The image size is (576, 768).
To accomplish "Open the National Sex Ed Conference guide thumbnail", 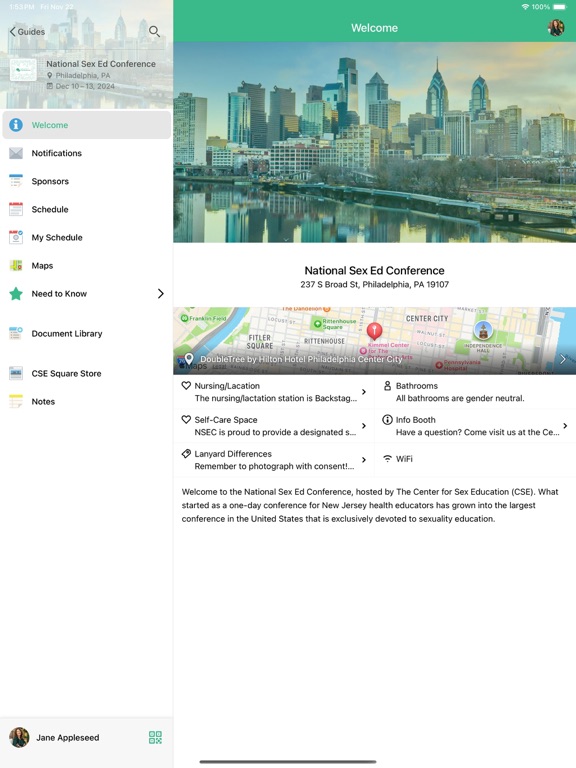I will [23, 70].
